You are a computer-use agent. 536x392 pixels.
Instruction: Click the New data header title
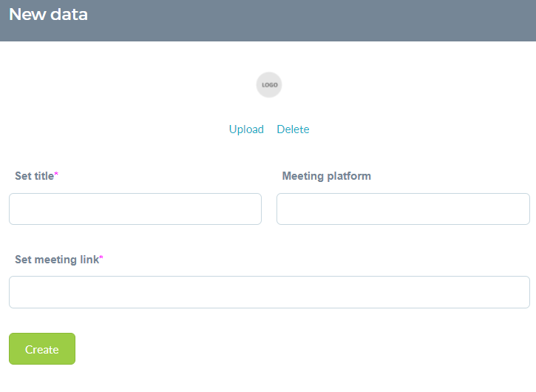[x=48, y=14]
